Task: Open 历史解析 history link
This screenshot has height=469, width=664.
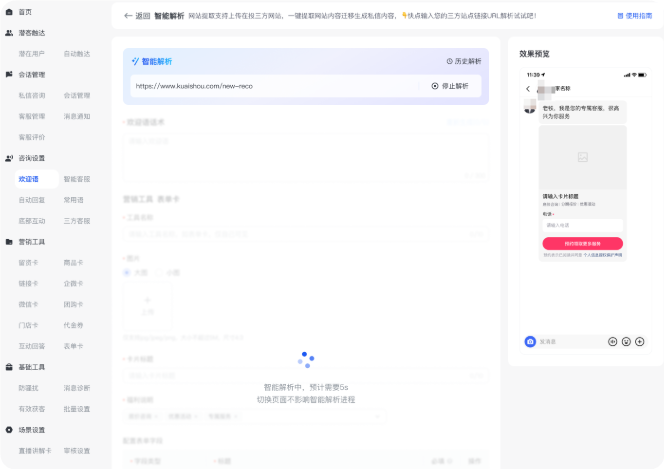Action: tap(464, 61)
